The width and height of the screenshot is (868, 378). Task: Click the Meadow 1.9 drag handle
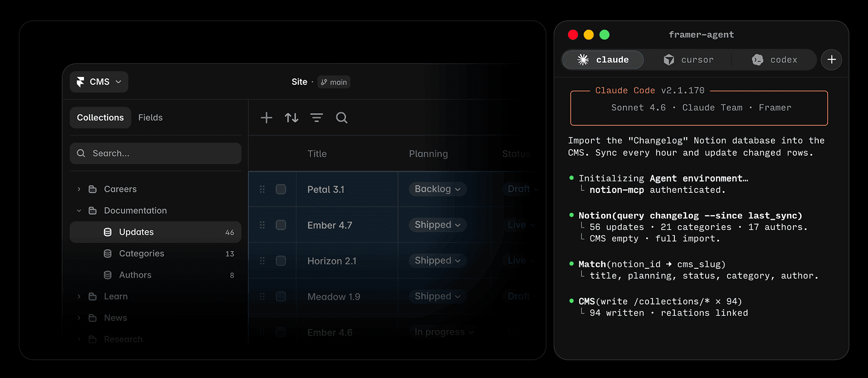point(262,296)
